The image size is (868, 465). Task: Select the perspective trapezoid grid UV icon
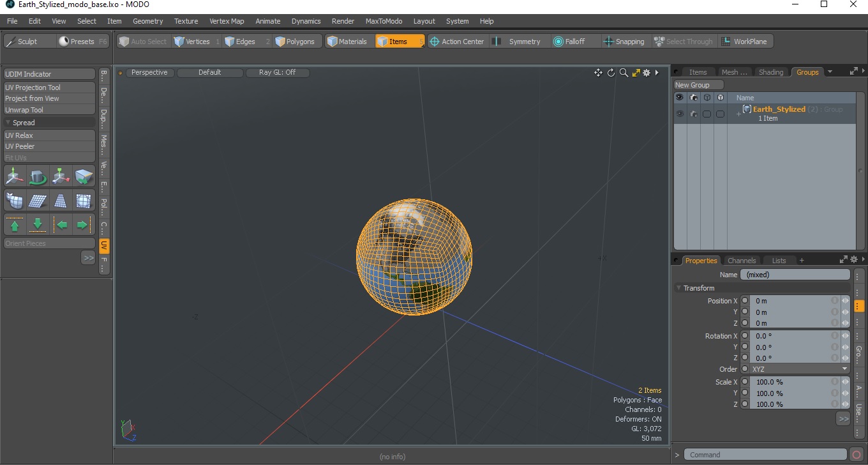coord(61,201)
